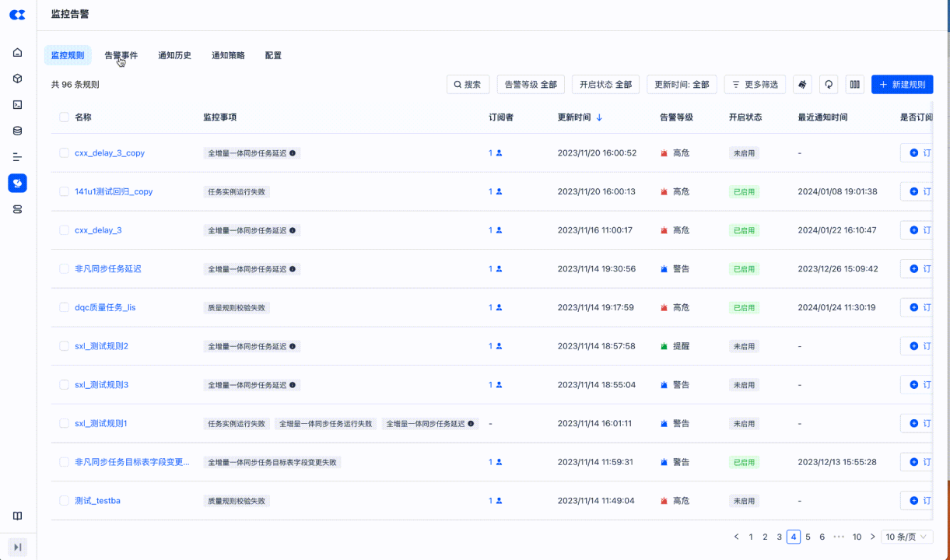Open the cube icon in sidebar
This screenshot has width=950, height=560.
coord(17,79)
